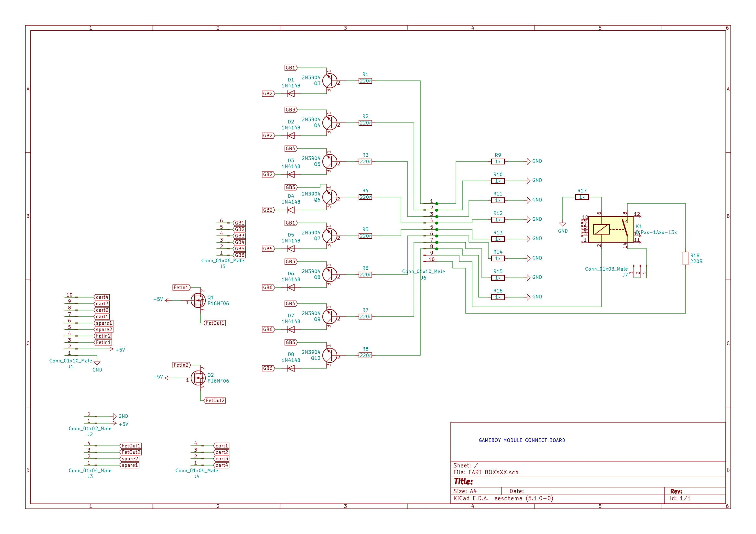Select the R18 220R vertical resistor
This screenshot has height=534, width=756.
[685, 258]
